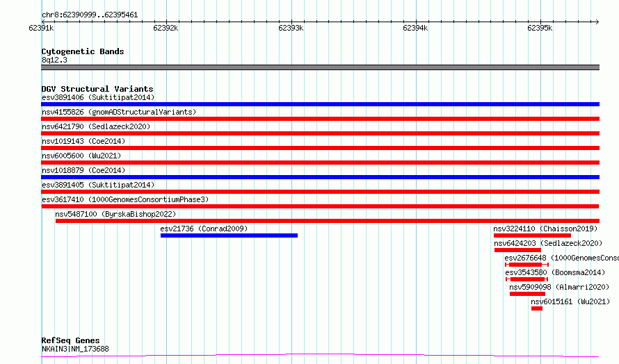Image resolution: width=619 pixels, height=364 pixels.
Task: Open the esv21736 (Conrad2009) label
Action: click(204, 229)
